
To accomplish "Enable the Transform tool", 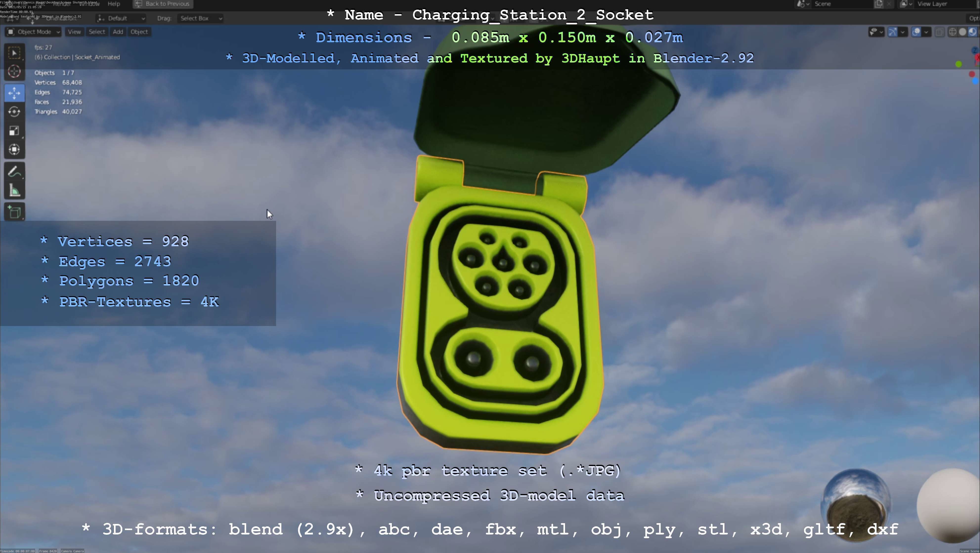I will click(14, 149).
